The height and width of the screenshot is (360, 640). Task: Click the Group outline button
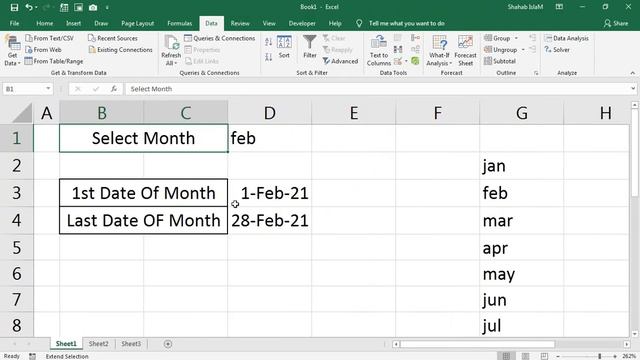point(497,38)
